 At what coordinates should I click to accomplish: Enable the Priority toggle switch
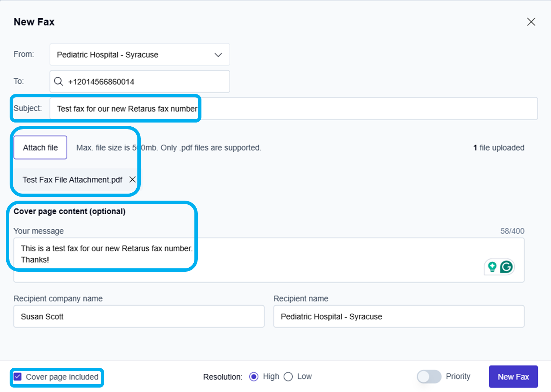429,377
